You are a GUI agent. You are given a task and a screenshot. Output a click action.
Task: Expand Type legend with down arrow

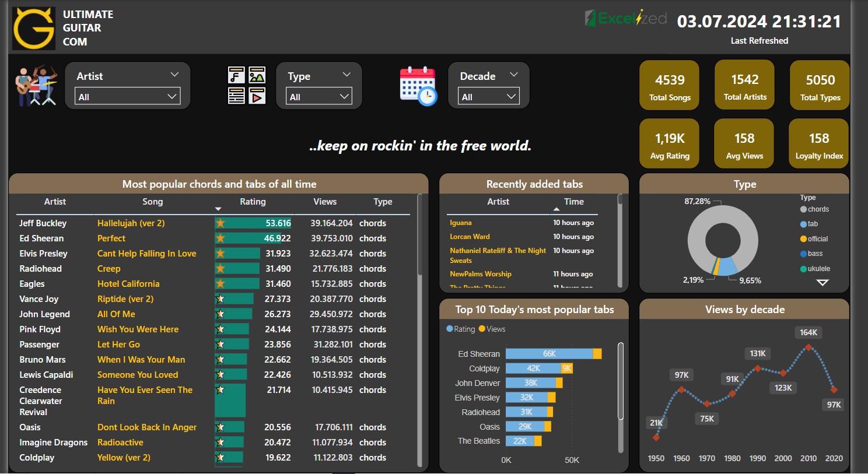coord(822,283)
